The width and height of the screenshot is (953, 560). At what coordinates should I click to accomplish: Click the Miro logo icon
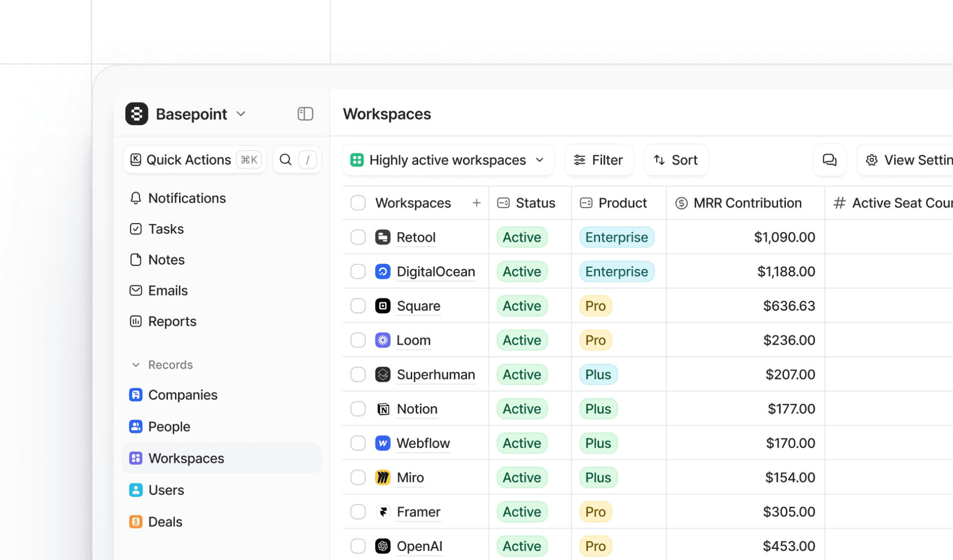383,478
